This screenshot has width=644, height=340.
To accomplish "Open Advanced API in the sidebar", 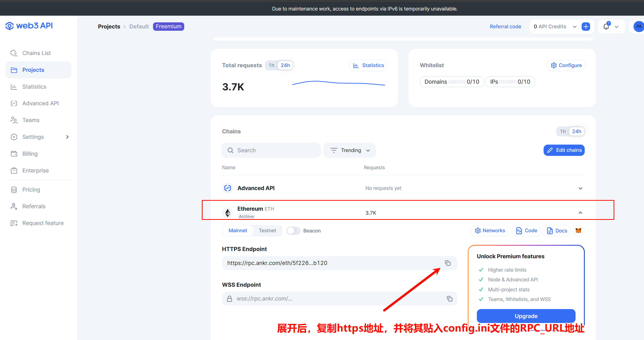I will coord(40,103).
